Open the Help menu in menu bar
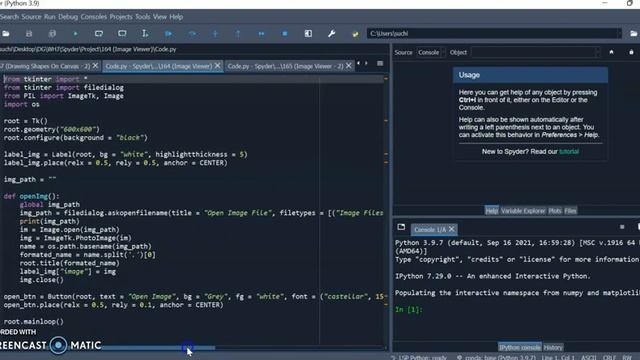640x360 pixels. [176, 17]
